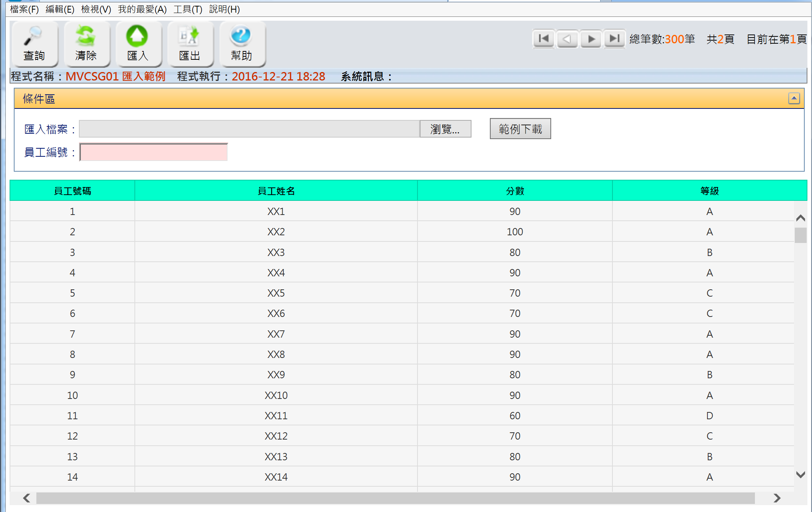Viewport: 812px width, 512px height.
Task: Click employee number 14 cell
Action: coord(72,477)
